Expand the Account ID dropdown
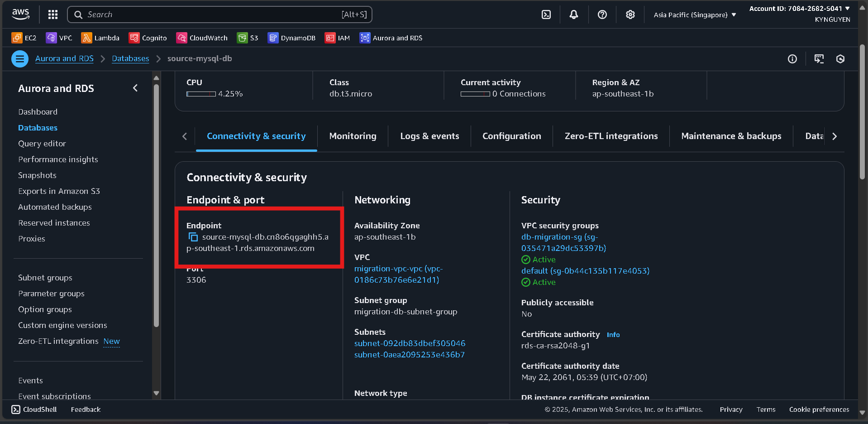 [799, 8]
